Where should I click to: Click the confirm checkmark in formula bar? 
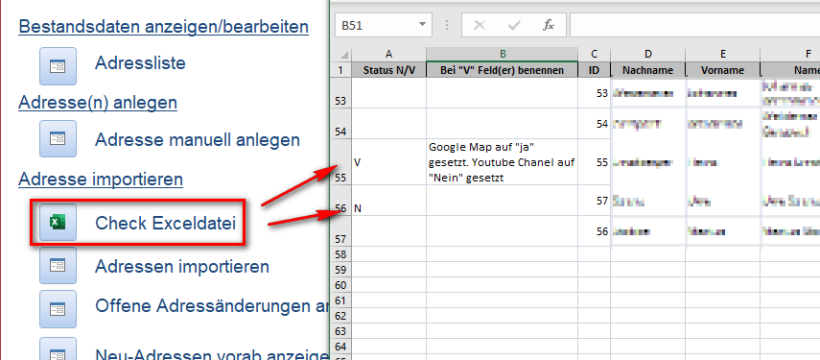click(x=514, y=25)
